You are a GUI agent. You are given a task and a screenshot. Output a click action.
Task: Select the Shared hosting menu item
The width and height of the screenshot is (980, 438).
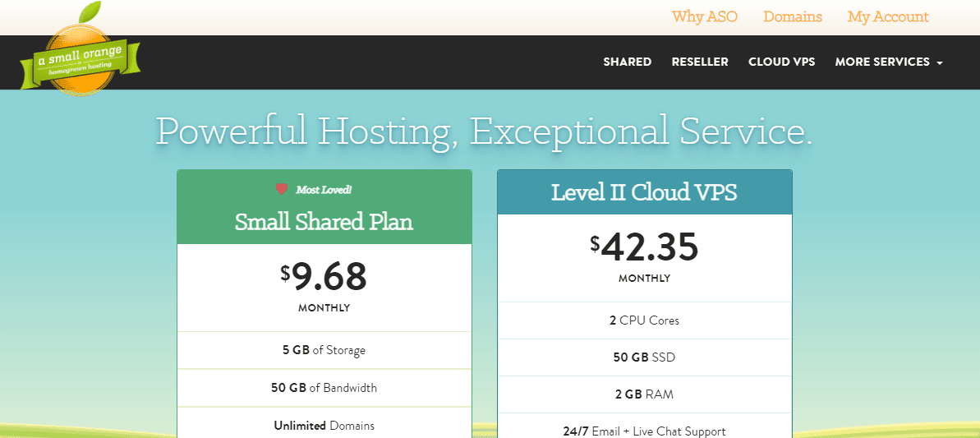[x=627, y=62]
